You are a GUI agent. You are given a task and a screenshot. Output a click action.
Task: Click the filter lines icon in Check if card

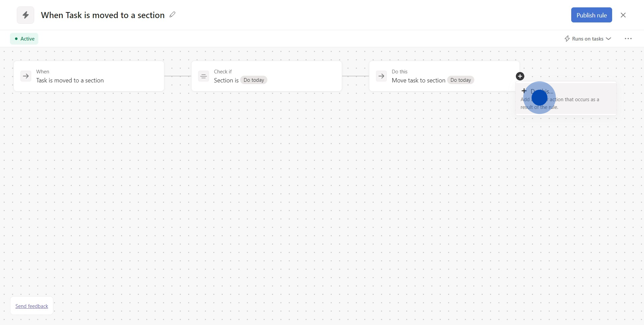(203, 76)
